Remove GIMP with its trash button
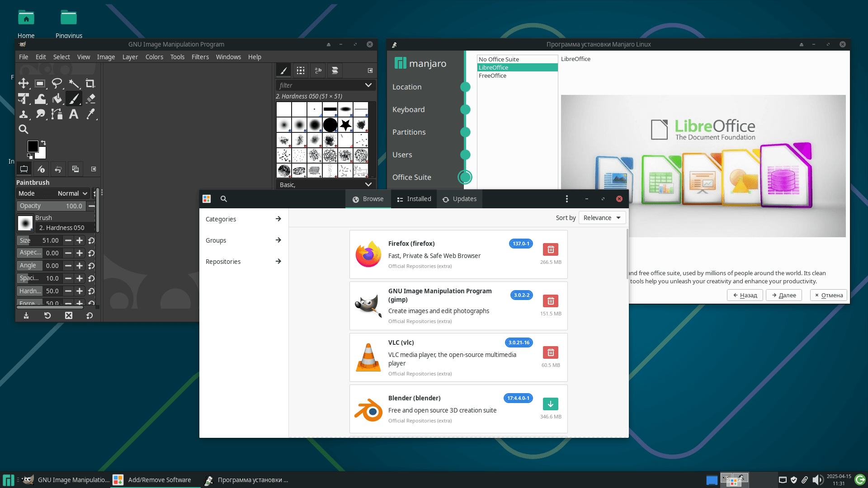Screen dimensions: 868x488 pyautogui.click(x=550, y=301)
